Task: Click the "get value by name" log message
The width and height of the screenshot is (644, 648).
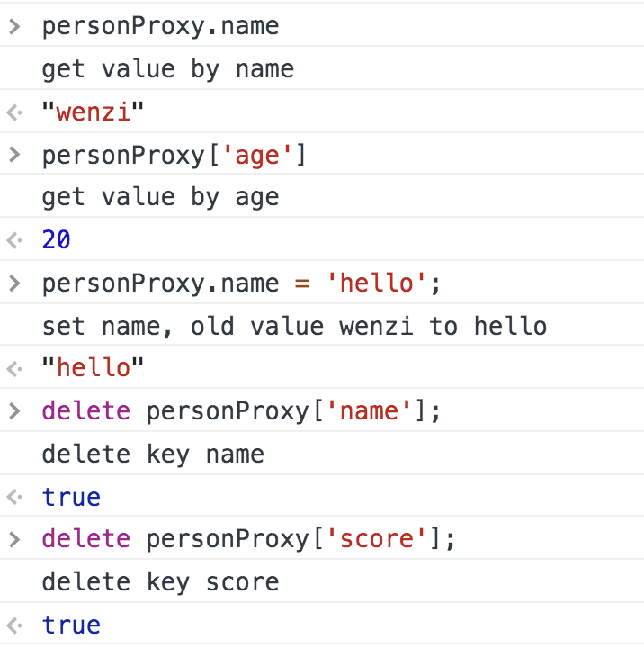Action: point(168,69)
